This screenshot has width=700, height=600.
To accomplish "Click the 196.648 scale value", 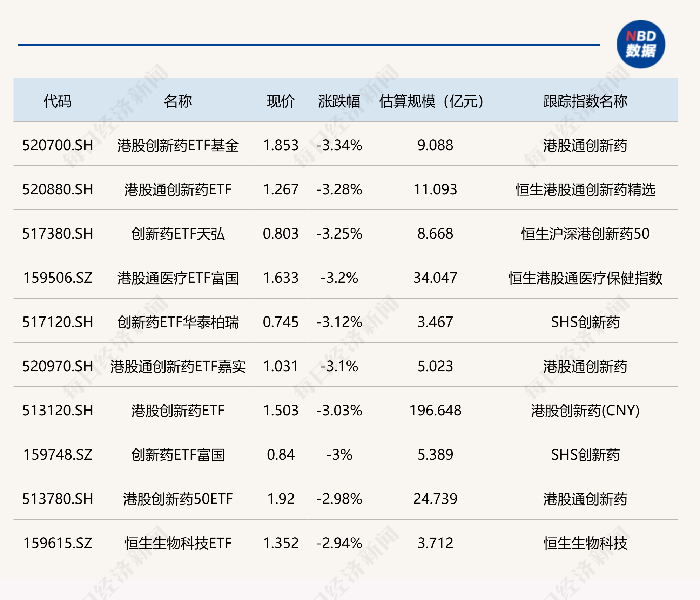I will point(435,411).
